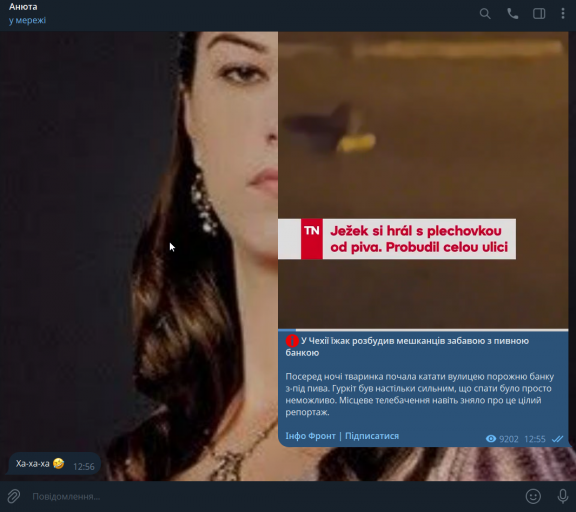Image resolution: width=576 pixels, height=512 pixels.
Task: Click the red exclamation emoji in the post
Action: coord(292,341)
